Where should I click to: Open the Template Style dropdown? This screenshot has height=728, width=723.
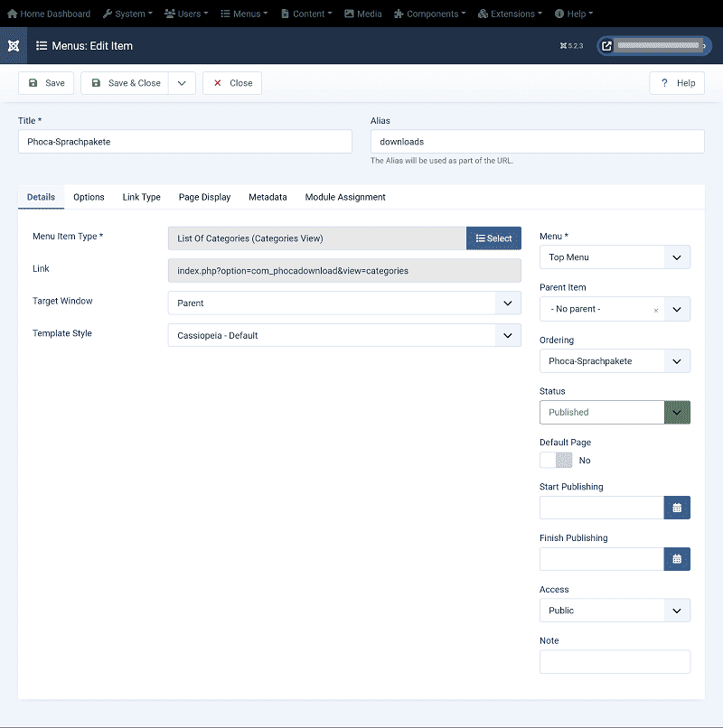click(344, 335)
